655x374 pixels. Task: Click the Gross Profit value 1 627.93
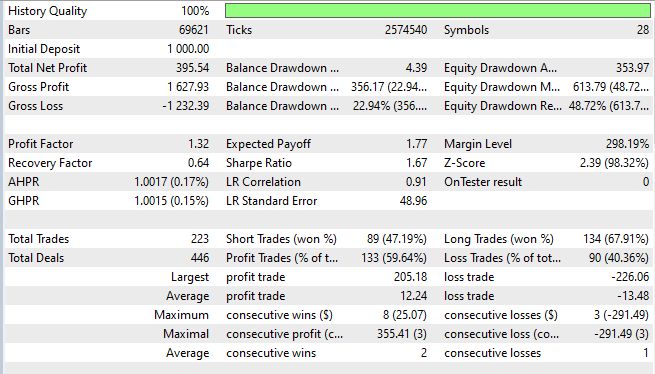coord(188,87)
